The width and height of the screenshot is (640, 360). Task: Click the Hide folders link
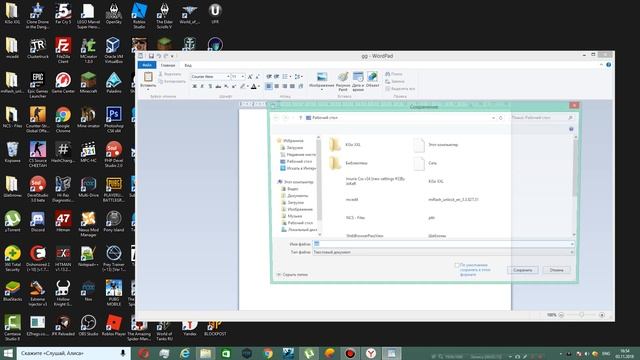pos(292,275)
